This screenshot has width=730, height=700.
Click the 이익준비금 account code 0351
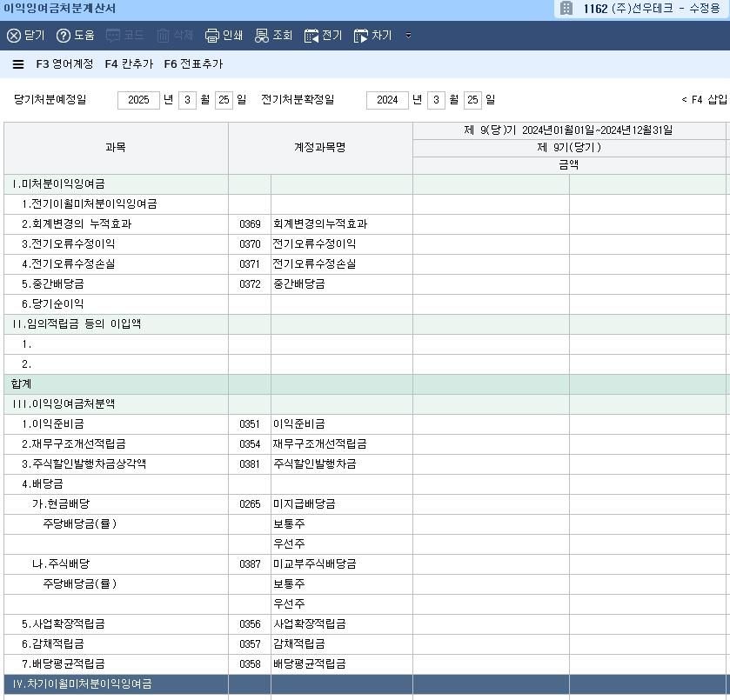(x=250, y=424)
